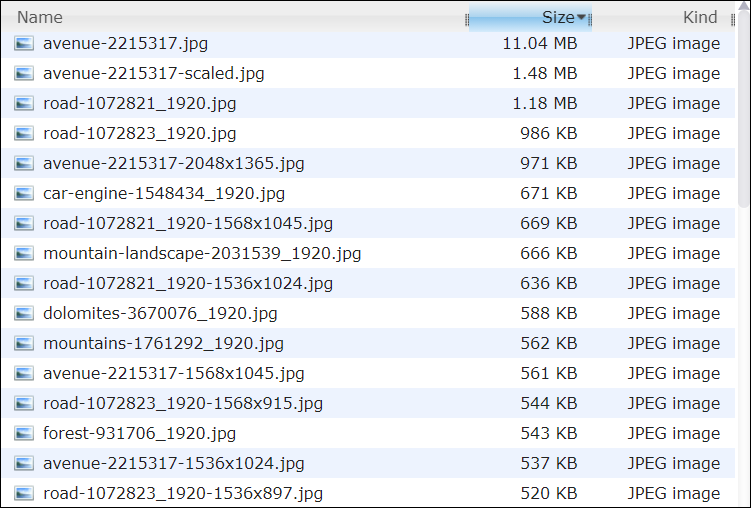
Task: Click the file icon for forest-931706_1920.jpg
Action: (24, 433)
